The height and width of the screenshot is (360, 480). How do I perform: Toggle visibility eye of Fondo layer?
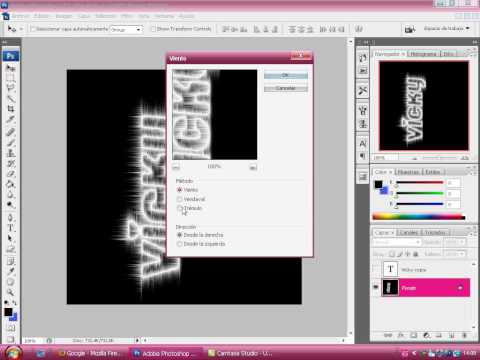tap(376, 287)
